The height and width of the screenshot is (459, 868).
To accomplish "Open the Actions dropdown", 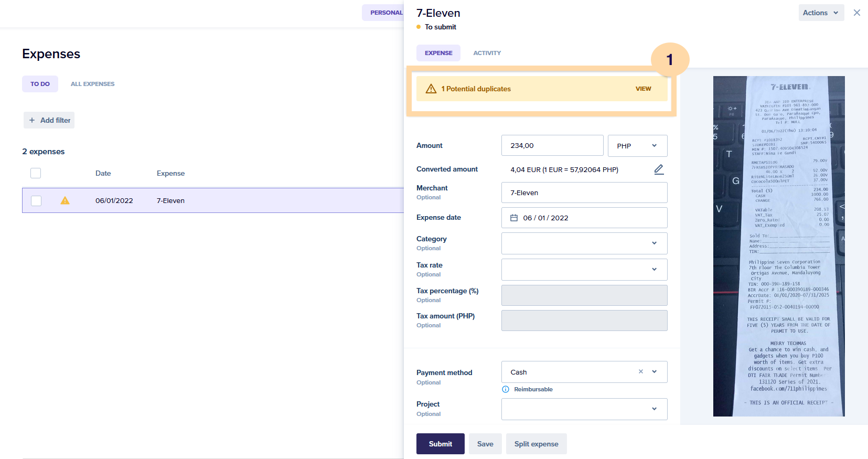I will (821, 13).
